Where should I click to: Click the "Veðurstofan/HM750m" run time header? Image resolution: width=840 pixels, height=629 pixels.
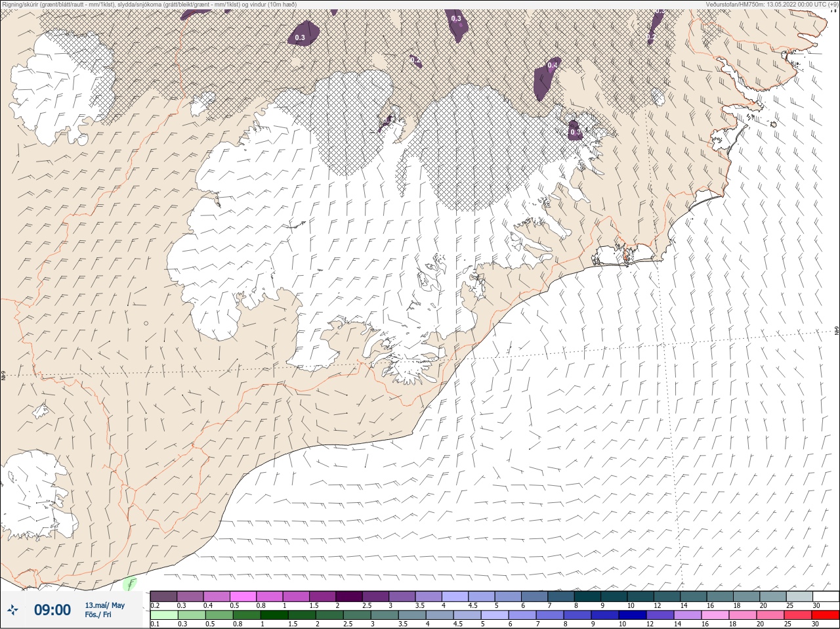click(x=772, y=4)
